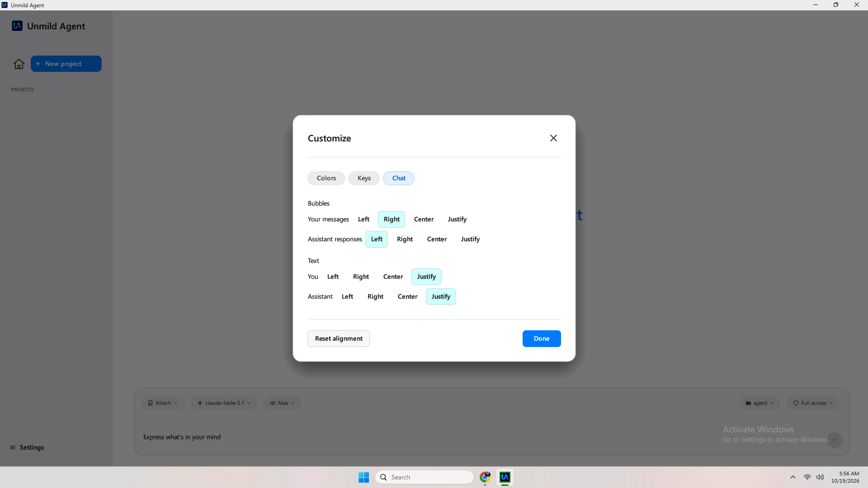Set Your messages bubbles to Left
868x488 pixels.
pos(363,219)
